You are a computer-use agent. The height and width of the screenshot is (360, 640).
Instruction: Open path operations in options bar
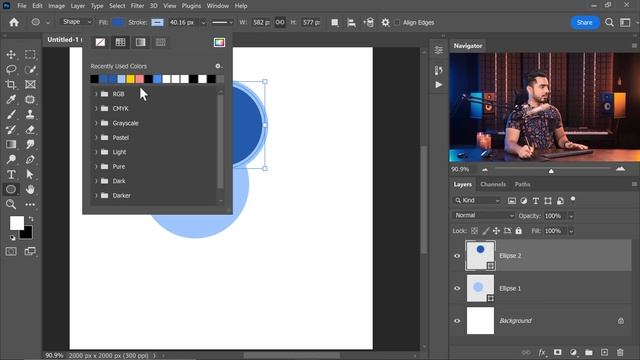click(x=335, y=22)
